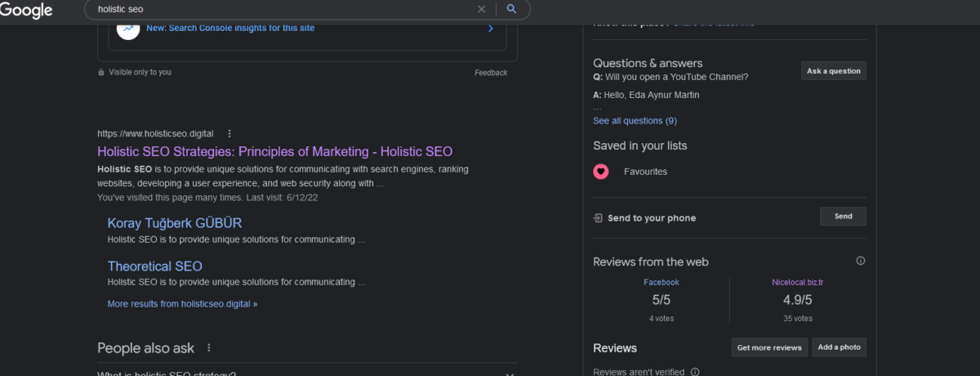Screen dimensions: 980x376
Task: Open the Search Console insights trend icon
Action: (x=128, y=28)
